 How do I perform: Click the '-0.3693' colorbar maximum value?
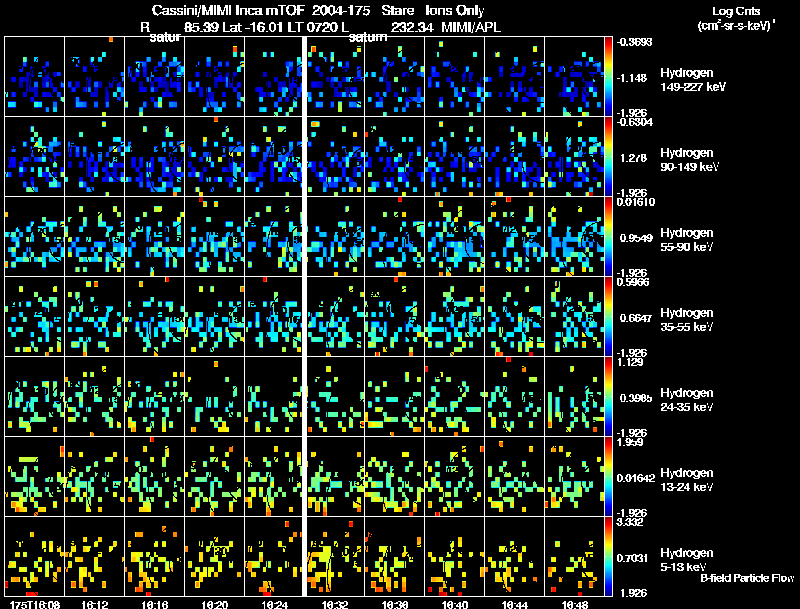634,42
